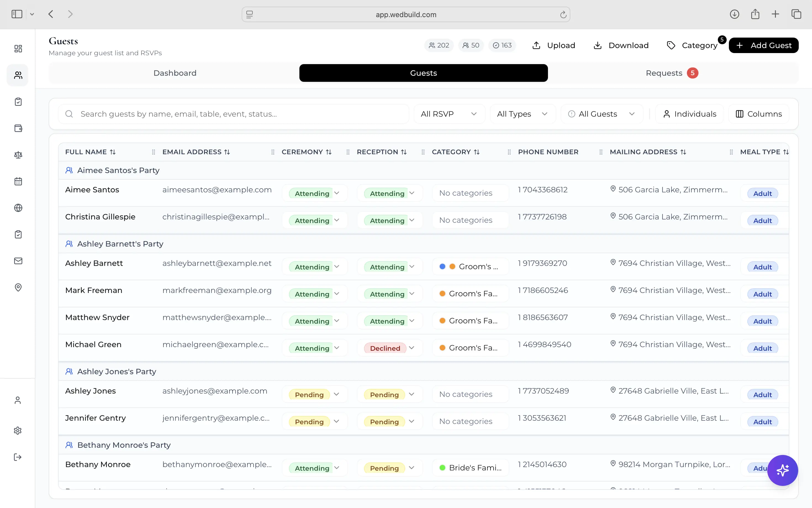
Task: Show the tab overview icon
Action: [796, 14]
